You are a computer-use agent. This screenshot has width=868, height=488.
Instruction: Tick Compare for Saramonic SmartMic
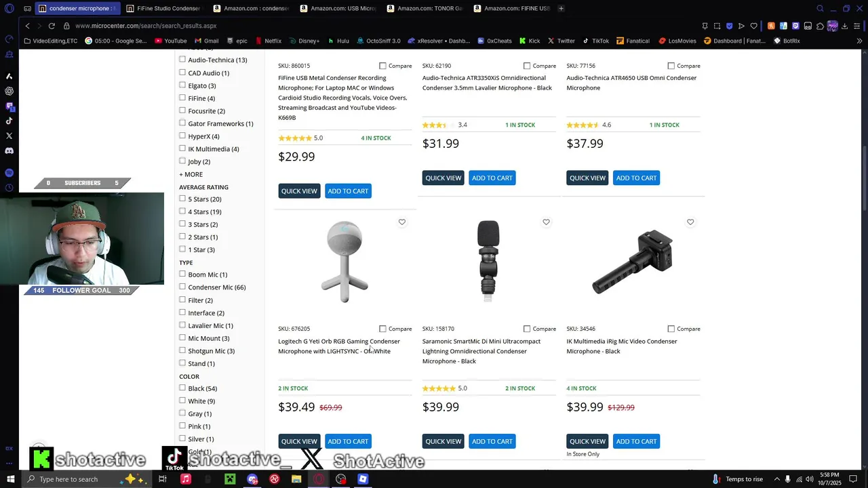coord(527,329)
